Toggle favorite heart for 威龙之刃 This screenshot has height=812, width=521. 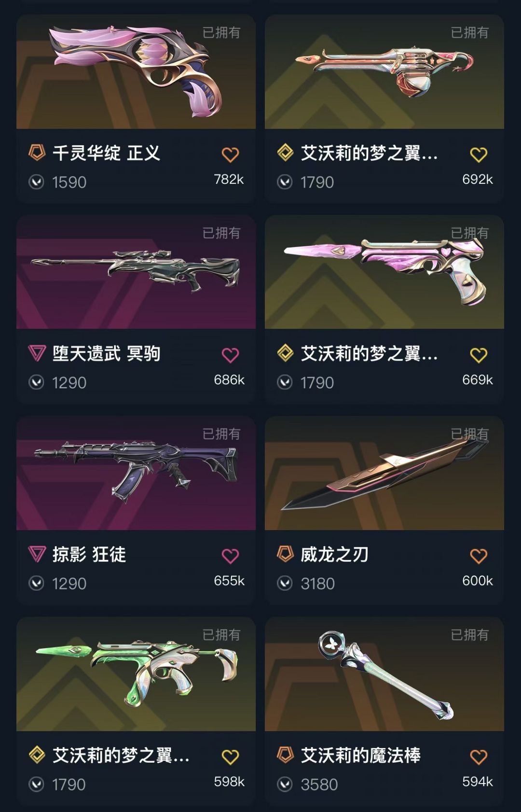[479, 556]
